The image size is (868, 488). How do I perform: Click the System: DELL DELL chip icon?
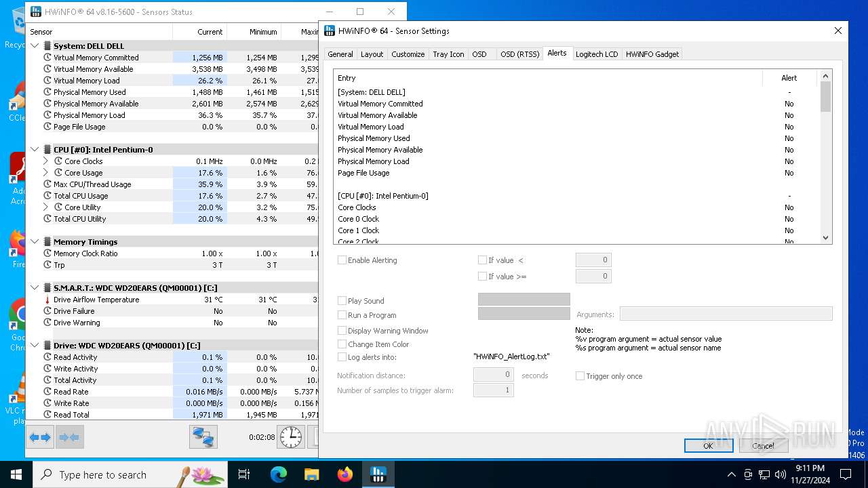[x=47, y=46]
